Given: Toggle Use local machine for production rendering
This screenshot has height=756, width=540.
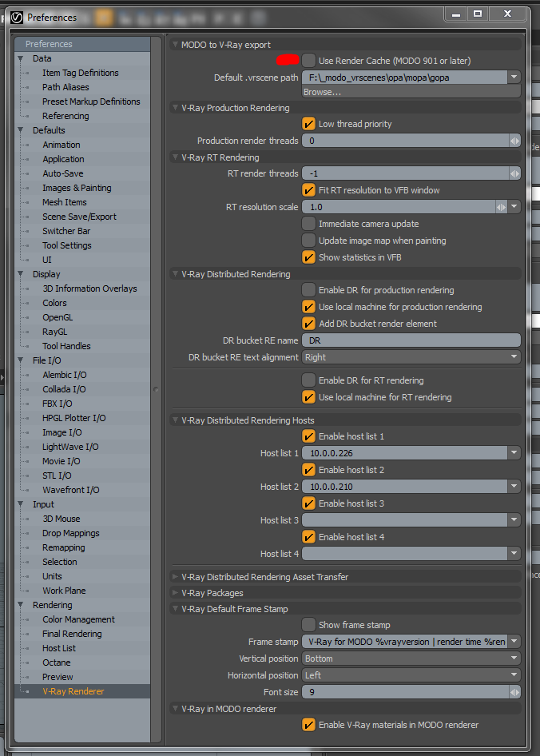Looking at the screenshot, I should (x=308, y=307).
